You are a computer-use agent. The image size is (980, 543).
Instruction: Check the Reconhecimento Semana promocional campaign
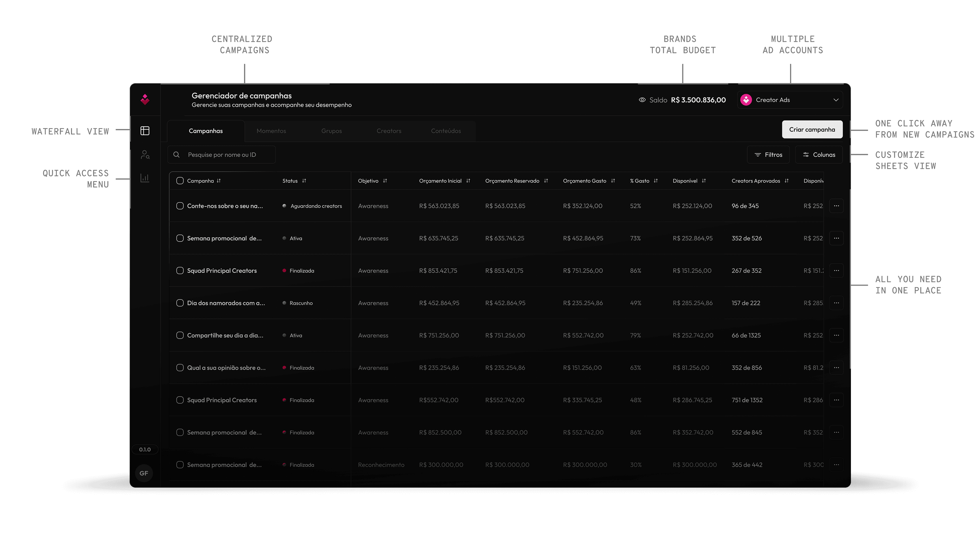[x=180, y=465]
